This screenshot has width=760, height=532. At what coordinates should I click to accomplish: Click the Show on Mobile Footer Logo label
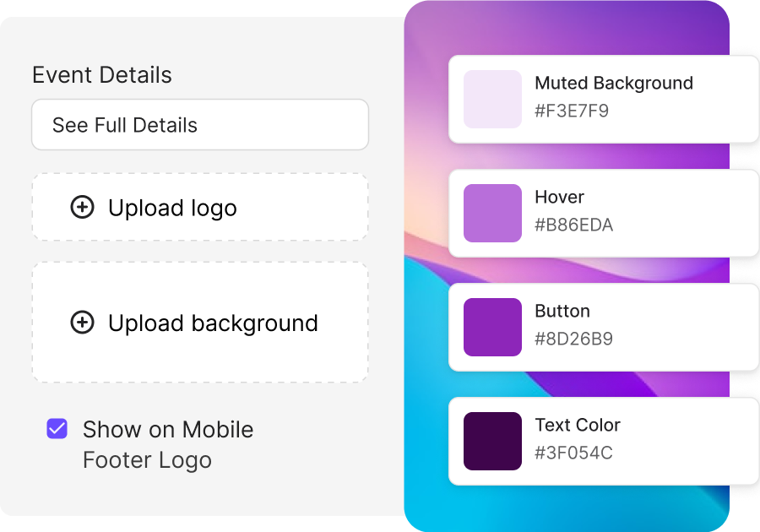[x=168, y=444]
